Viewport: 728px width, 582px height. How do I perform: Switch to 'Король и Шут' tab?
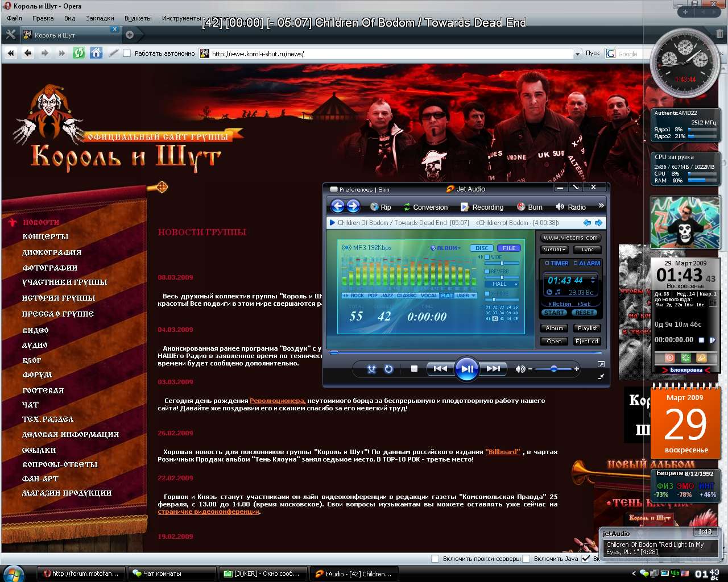[70, 35]
